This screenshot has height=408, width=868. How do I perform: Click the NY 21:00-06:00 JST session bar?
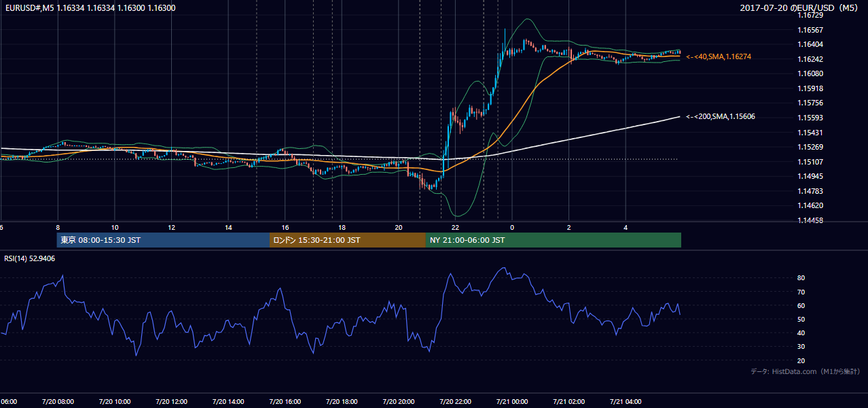554,240
